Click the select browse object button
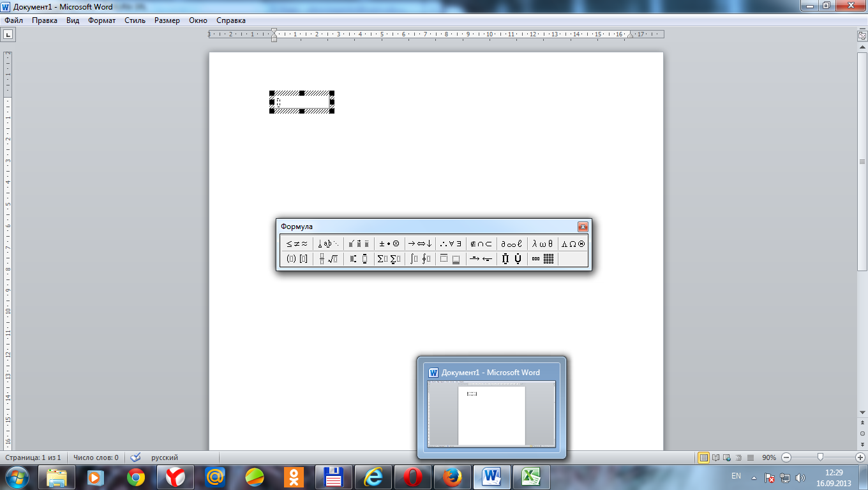 pos(862,433)
